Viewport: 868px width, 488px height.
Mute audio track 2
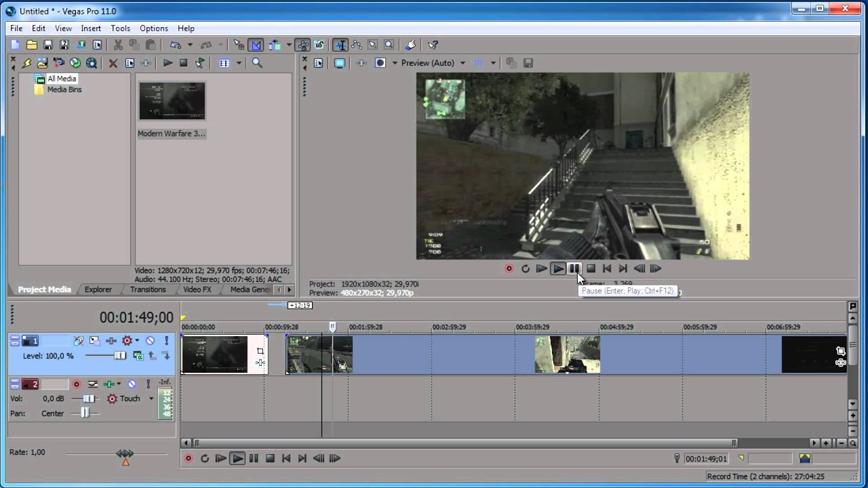132,384
